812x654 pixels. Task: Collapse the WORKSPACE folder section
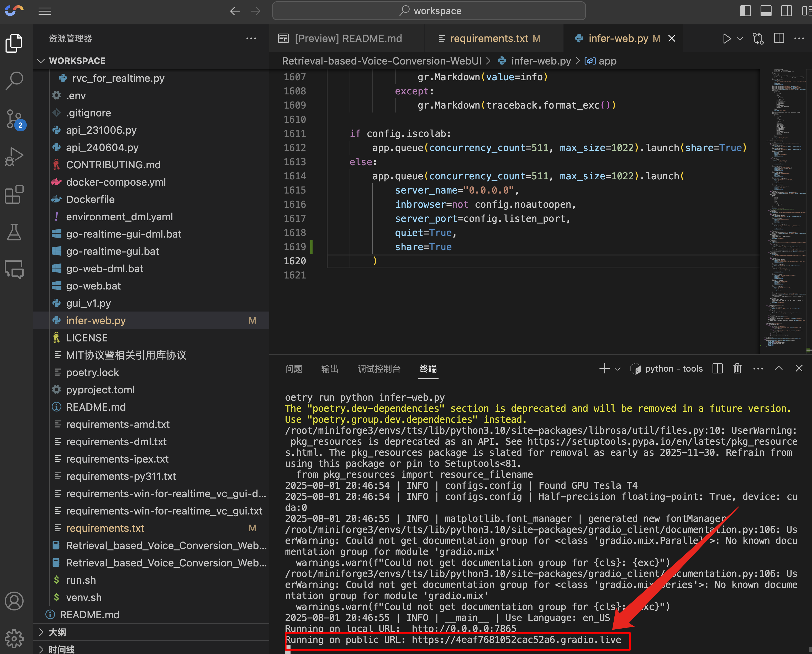pyautogui.click(x=41, y=61)
